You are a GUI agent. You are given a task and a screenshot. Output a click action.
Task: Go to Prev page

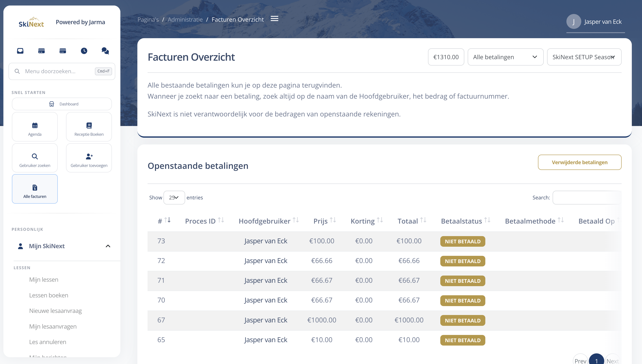[580, 361]
